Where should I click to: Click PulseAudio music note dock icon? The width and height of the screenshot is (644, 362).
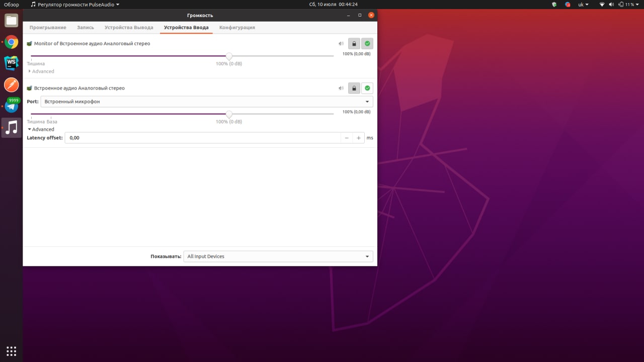pyautogui.click(x=12, y=127)
